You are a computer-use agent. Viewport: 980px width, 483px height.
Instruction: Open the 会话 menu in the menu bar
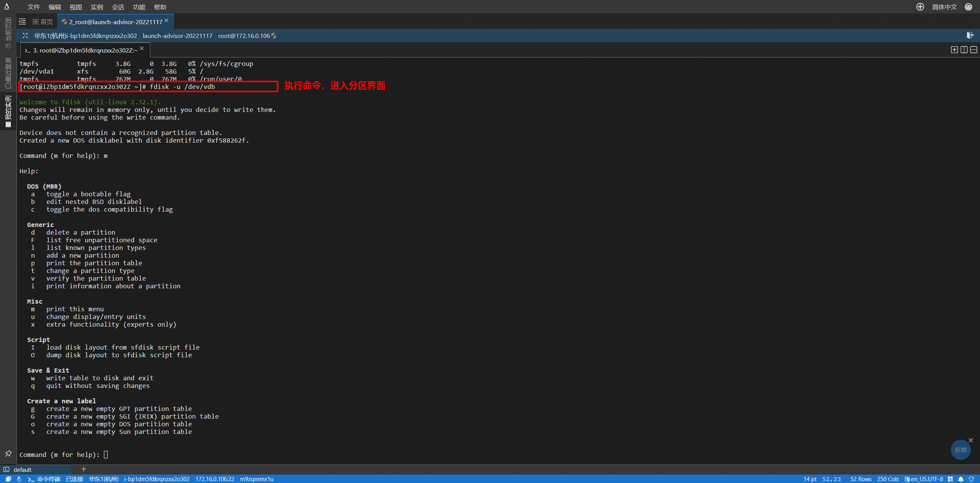(118, 7)
